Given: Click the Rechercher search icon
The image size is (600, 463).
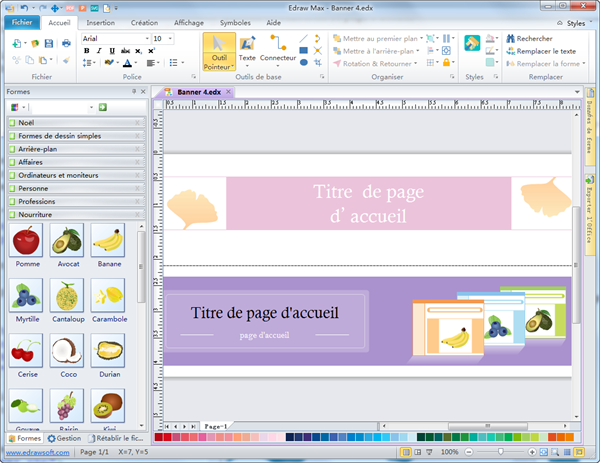Looking at the screenshot, I should coord(510,38).
